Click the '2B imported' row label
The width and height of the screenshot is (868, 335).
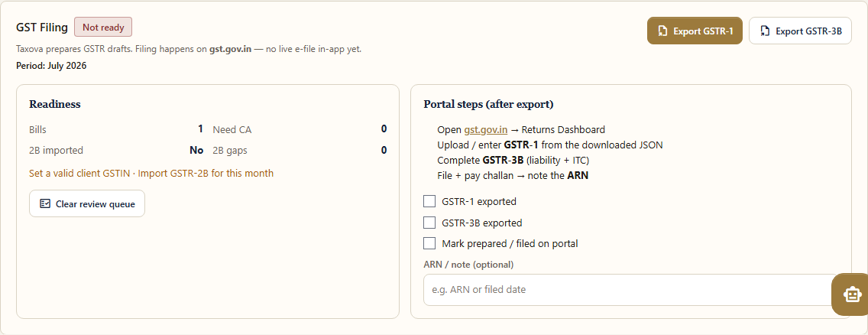click(57, 150)
